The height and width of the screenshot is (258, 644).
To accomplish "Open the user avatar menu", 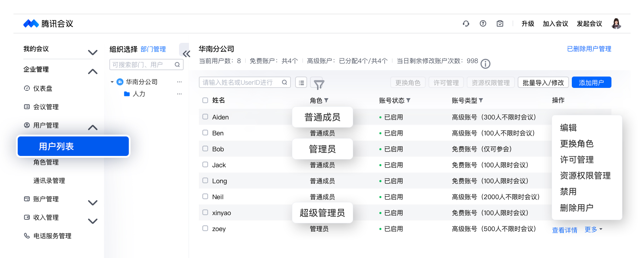I will (x=616, y=24).
